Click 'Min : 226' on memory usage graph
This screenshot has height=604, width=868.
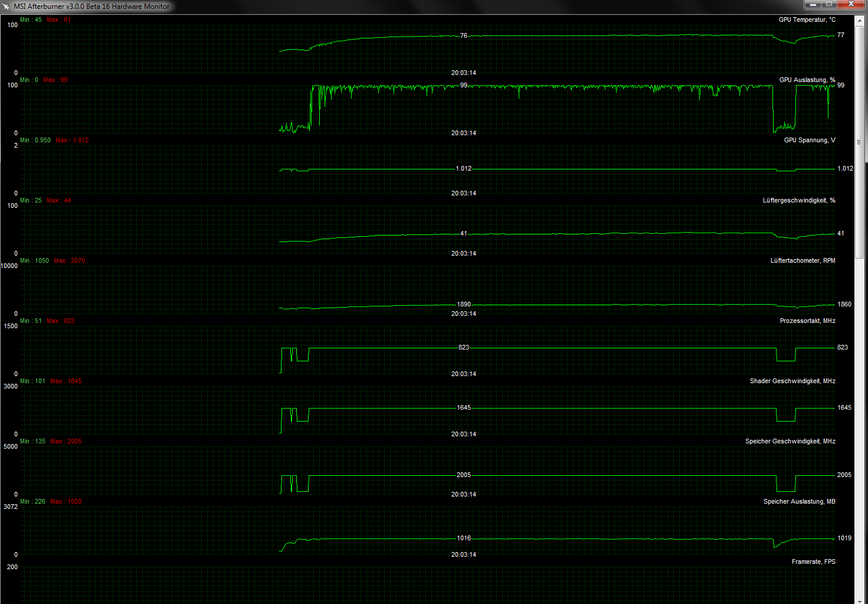coord(32,501)
